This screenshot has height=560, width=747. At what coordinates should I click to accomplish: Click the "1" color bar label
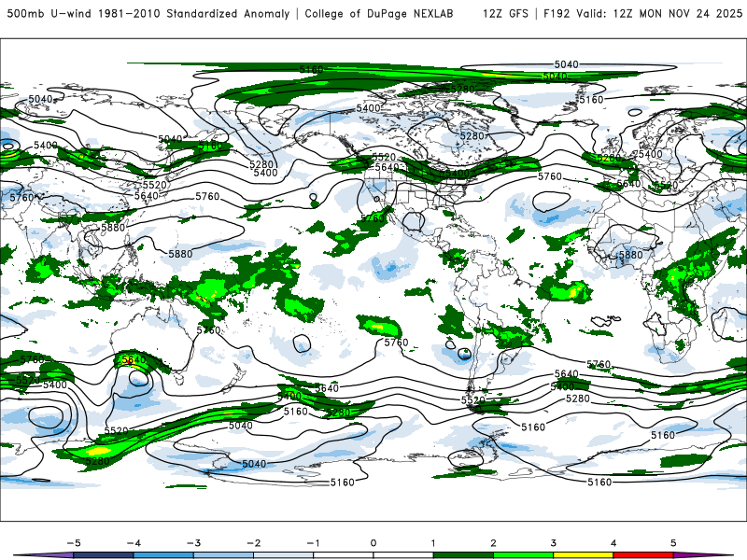pyautogui.click(x=433, y=543)
